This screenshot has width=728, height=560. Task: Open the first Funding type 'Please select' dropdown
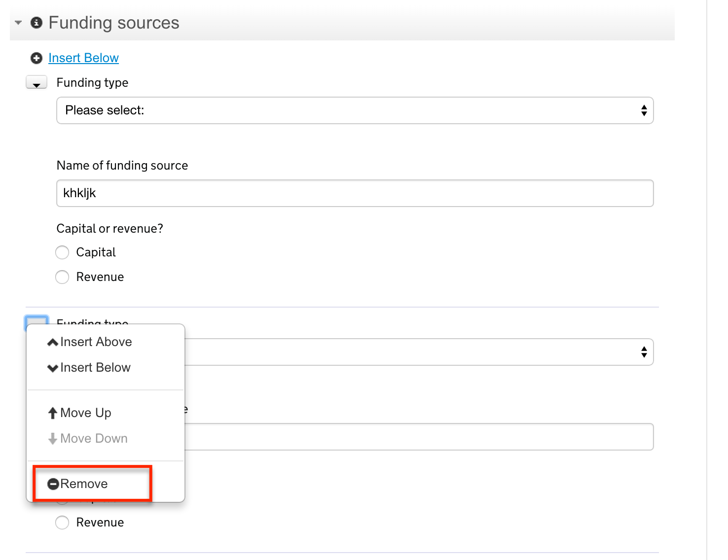click(x=355, y=110)
